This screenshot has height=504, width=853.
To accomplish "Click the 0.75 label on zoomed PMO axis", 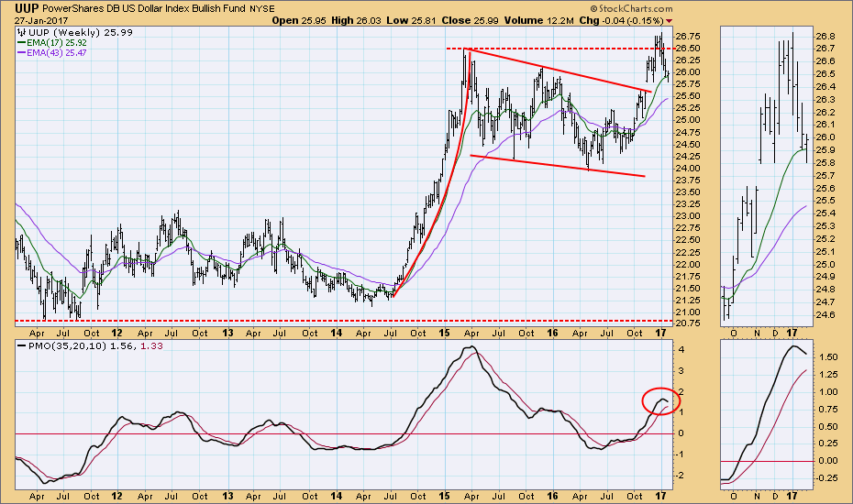I will point(827,410).
